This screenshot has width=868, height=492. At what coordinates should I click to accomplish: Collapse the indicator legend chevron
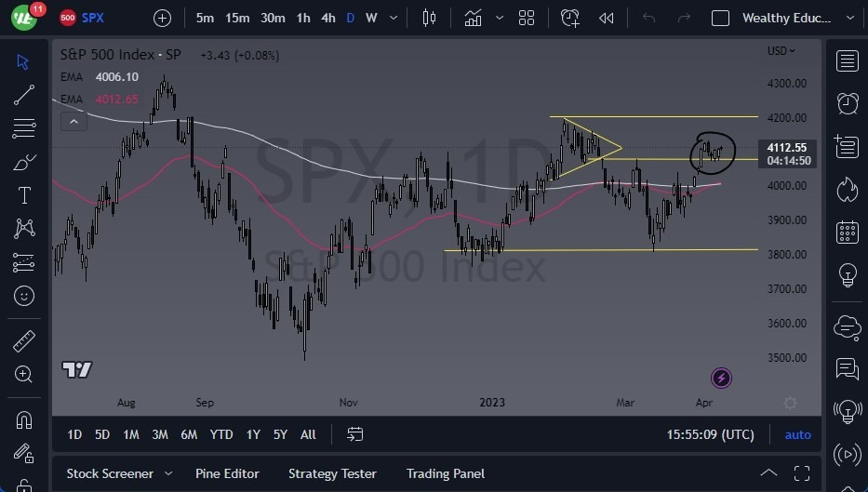click(73, 121)
